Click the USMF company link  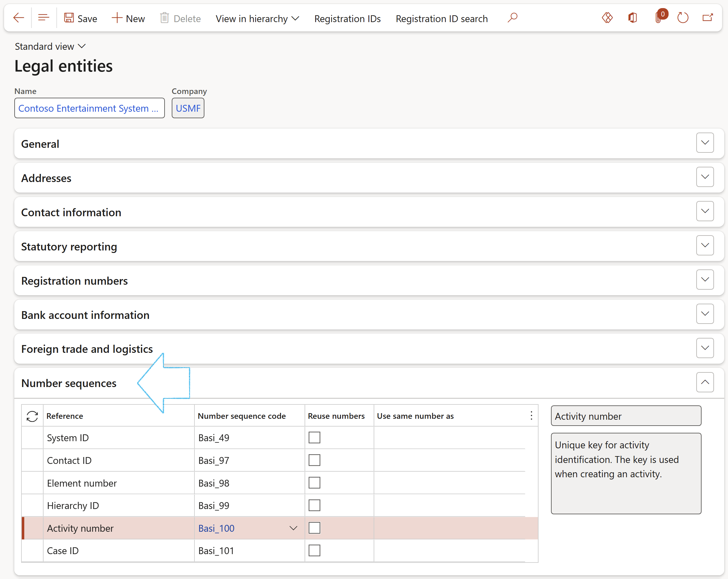(188, 108)
